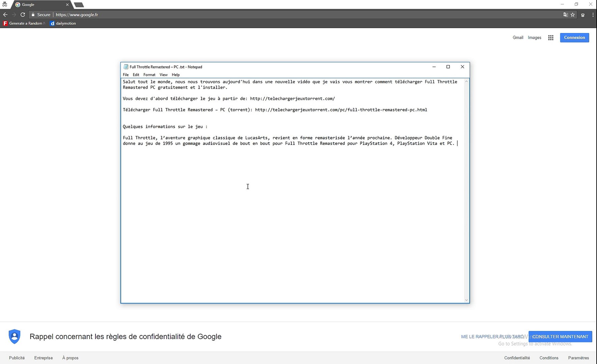The image size is (597, 364).
Task: Open the Entreprise footer link
Action: point(44,358)
